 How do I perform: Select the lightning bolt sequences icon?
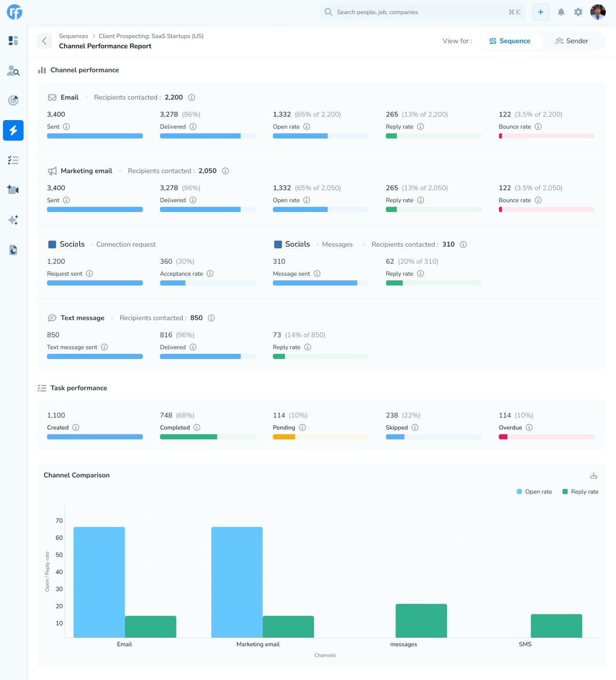point(13,130)
